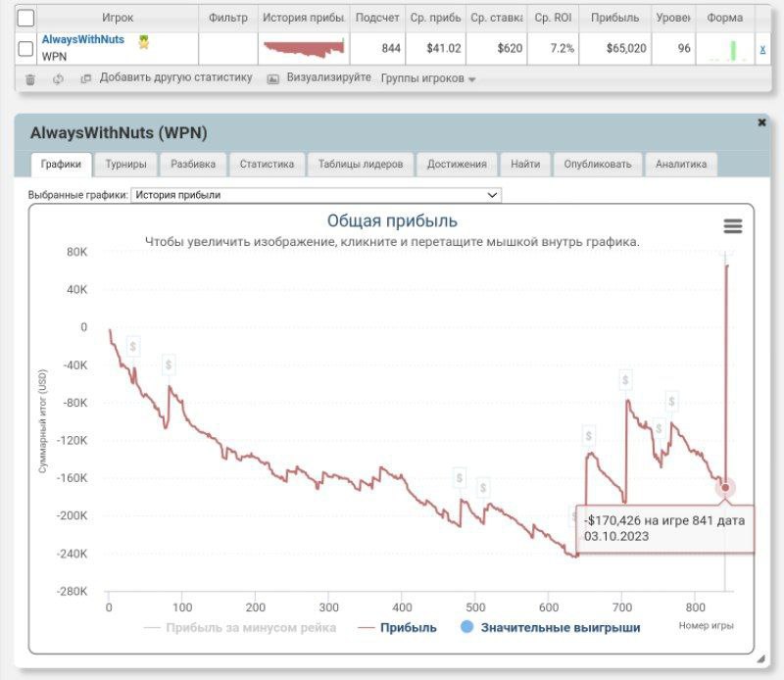This screenshot has width=784, height=680.
Task: Click the trash delete icon below the table
Action: pos(30,79)
